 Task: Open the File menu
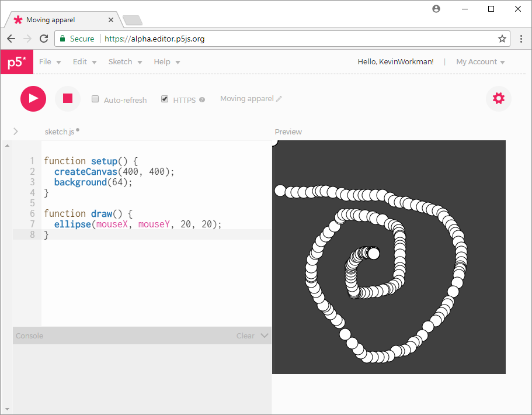point(50,62)
